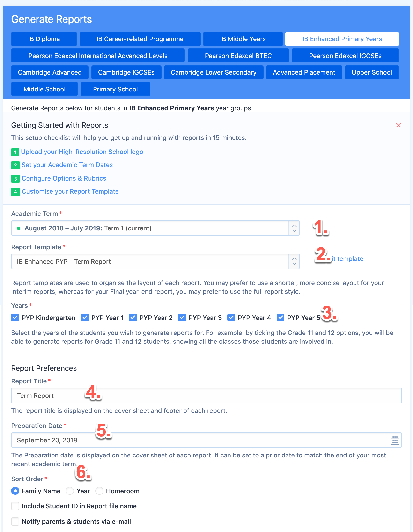Open the Pearson Edexcel BTEC tab

(238, 56)
